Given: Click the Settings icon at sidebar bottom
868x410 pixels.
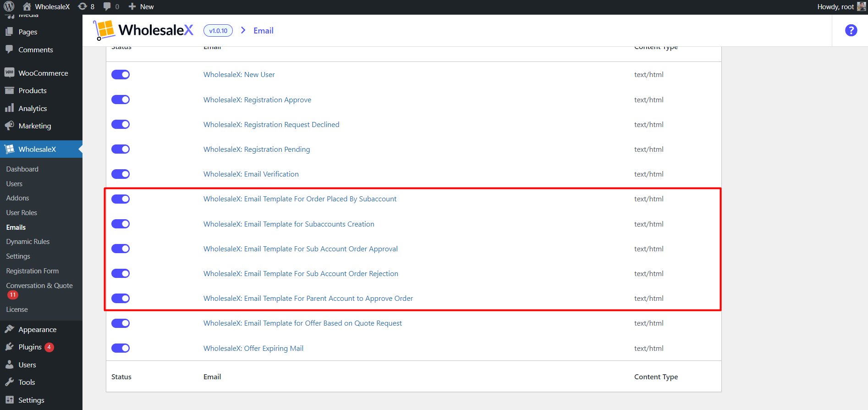Looking at the screenshot, I should tap(9, 400).
